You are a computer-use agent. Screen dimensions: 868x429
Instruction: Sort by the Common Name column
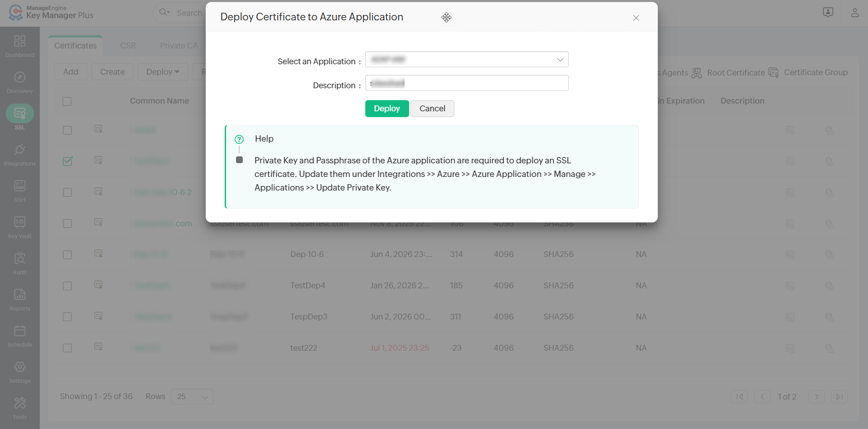coord(159,101)
